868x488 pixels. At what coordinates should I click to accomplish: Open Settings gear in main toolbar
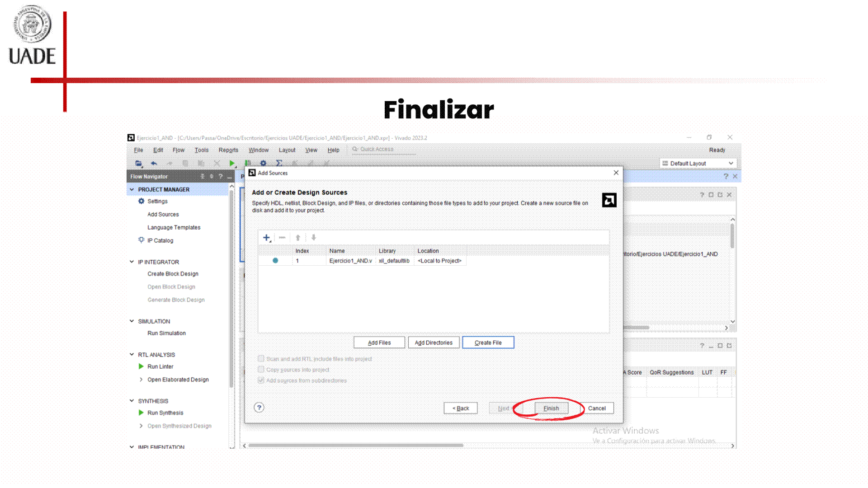coord(263,164)
